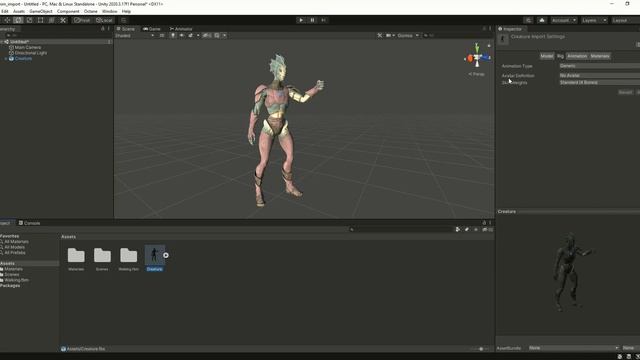The height and width of the screenshot is (360, 640).
Task: Switch to the Game tab
Action: point(152,29)
